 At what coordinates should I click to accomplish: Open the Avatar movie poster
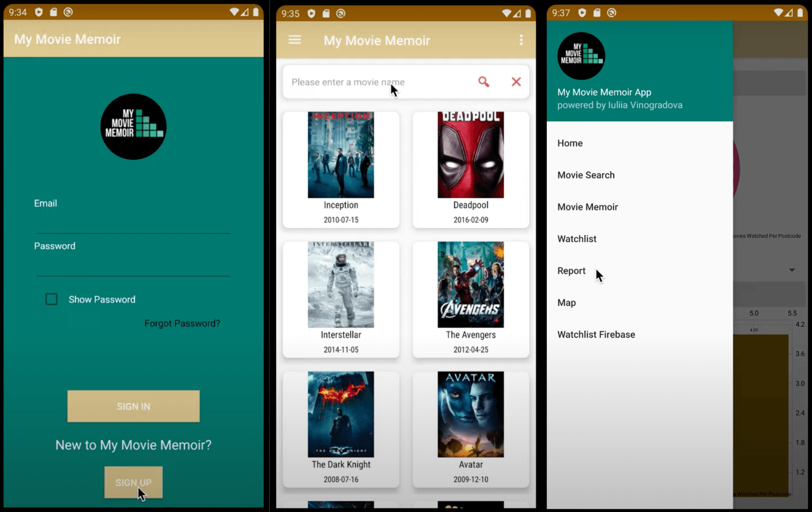pyautogui.click(x=471, y=414)
